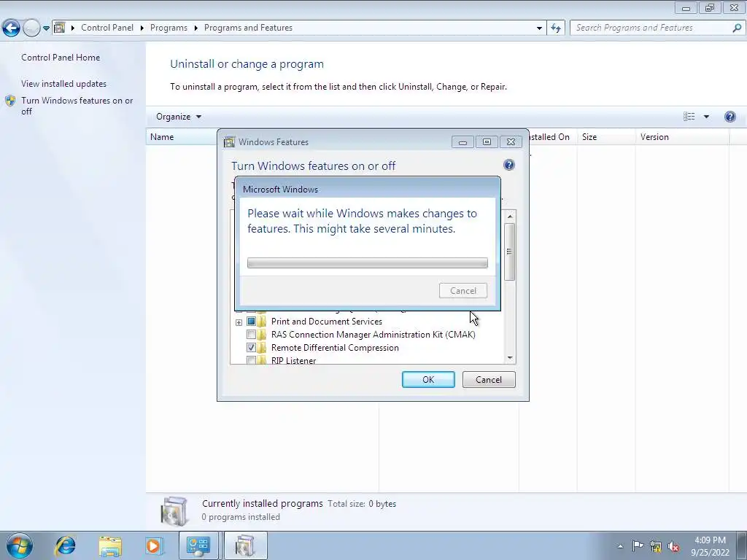Open the Organize menu
Image resolution: width=747 pixels, height=560 pixels.
[179, 117]
